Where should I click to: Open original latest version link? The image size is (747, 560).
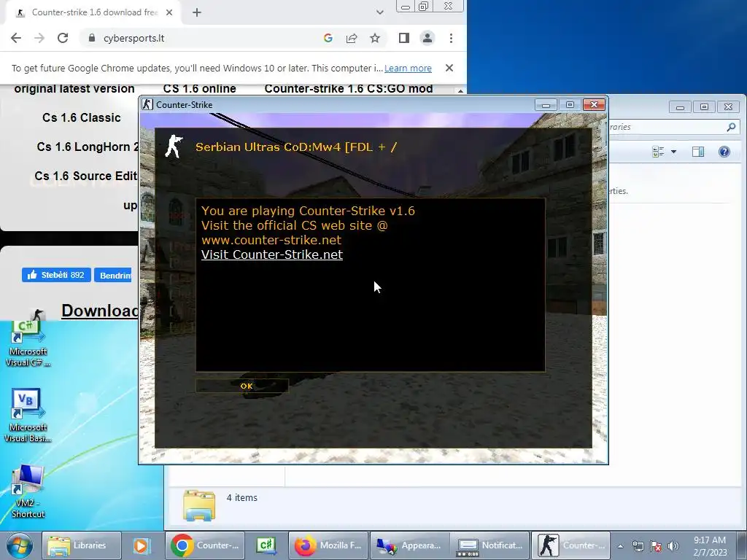(74, 88)
